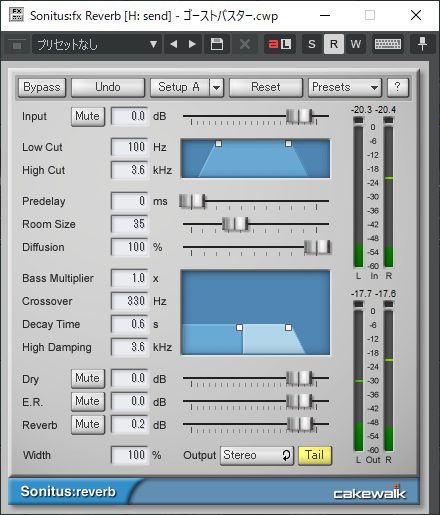Click the left input clip indicator
The width and height of the screenshot is (440, 515).
pyautogui.click(x=358, y=120)
